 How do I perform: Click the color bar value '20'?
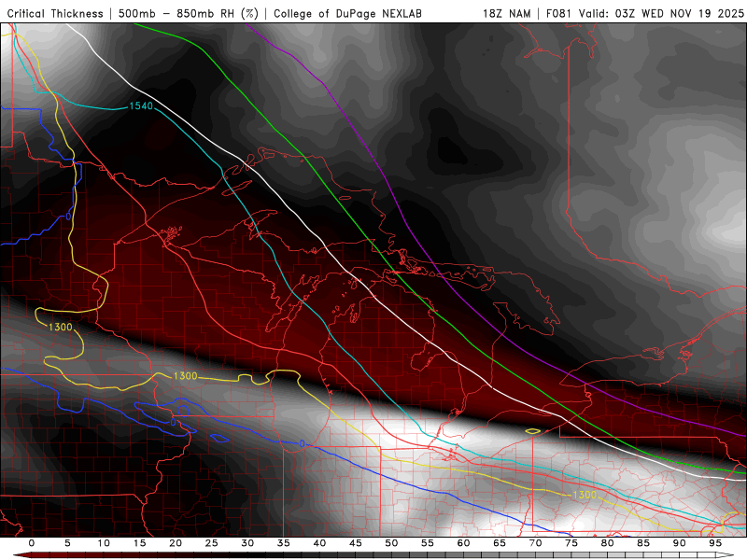[176, 543]
